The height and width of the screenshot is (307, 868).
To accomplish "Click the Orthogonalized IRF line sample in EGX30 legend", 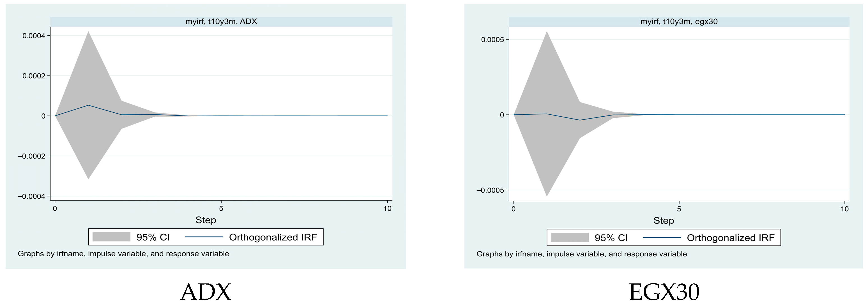I will point(662,237).
